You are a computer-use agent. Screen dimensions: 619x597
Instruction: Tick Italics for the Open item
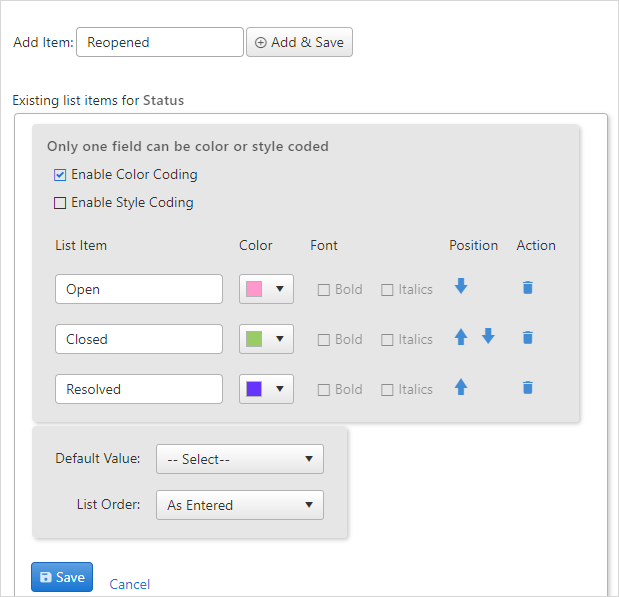click(x=387, y=290)
